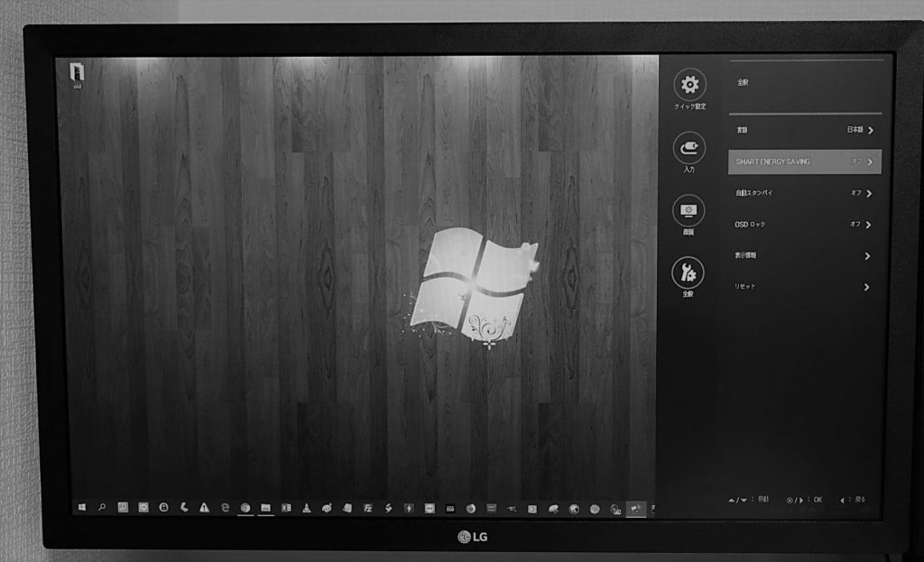Viewport: 924px width, 562px height.
Task: Click the オフ value of 自動スタンバイ
Action: [856, 193]
